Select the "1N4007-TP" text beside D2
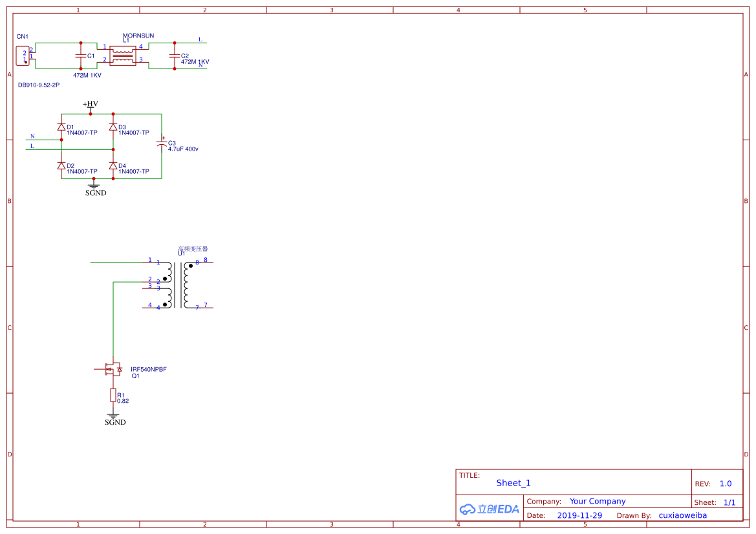 82,171
